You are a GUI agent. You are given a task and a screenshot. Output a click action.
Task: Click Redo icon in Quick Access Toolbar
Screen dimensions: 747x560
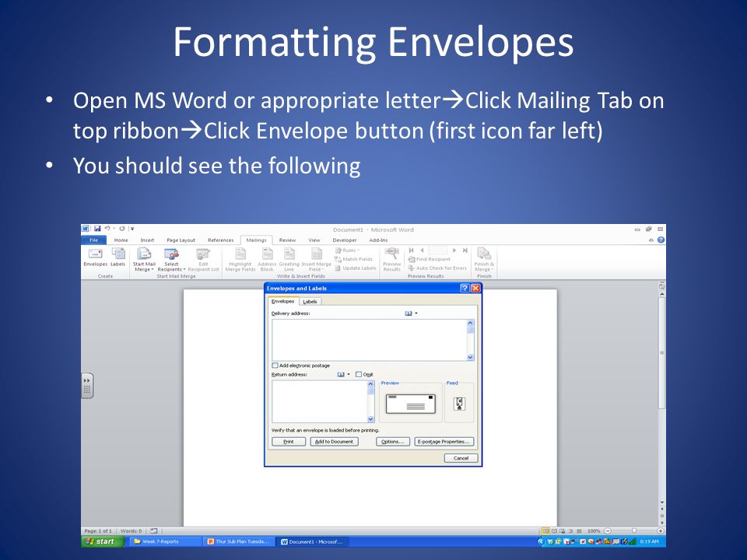click(x=122, y=229)
